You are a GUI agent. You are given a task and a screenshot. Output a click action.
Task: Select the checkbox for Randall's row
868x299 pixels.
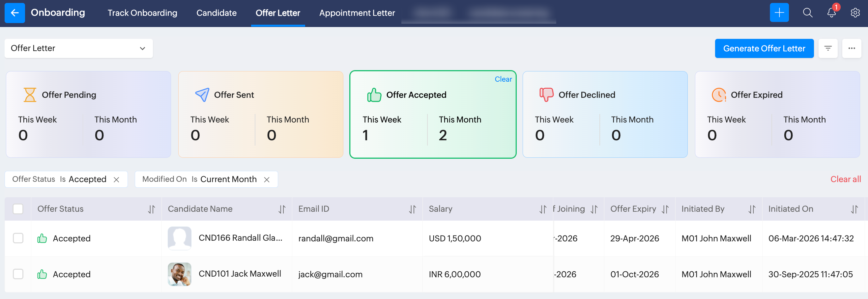pyautogui.click(x=18, y=238)
